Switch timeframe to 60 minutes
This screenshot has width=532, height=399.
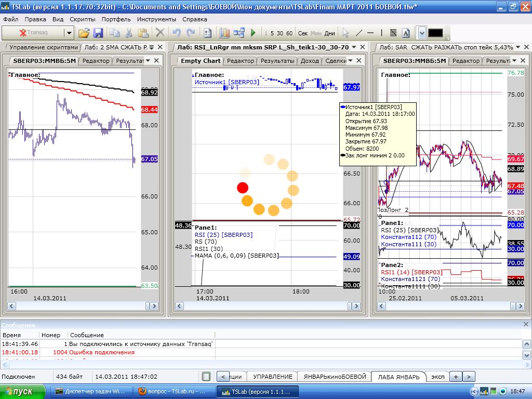pos(289,33)
